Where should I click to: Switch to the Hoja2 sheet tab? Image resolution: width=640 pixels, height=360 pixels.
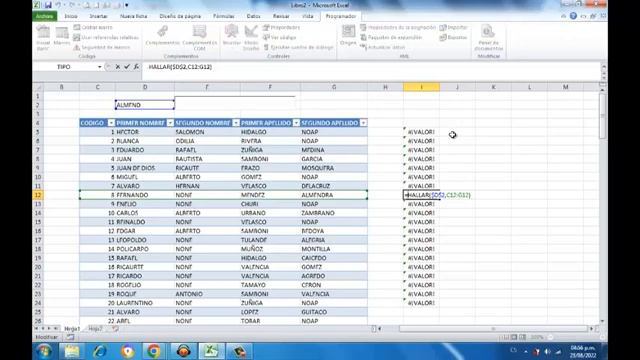coord(96,329)
